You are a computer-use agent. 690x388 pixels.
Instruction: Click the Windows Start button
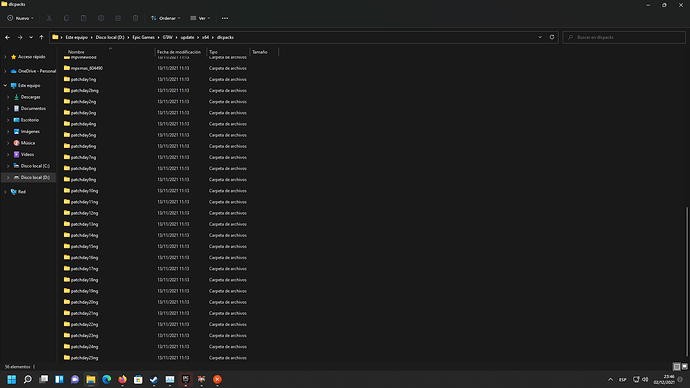click(11, 379)
